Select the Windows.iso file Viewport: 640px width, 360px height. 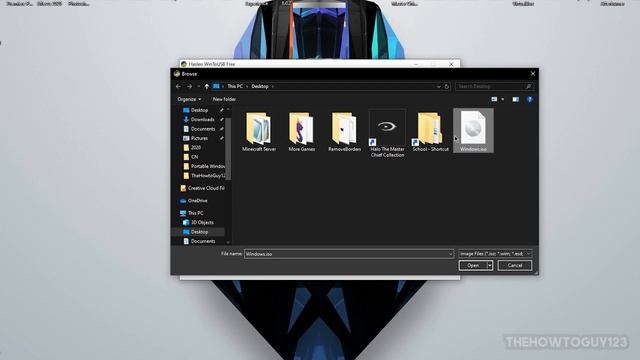[x=473, y=131]
